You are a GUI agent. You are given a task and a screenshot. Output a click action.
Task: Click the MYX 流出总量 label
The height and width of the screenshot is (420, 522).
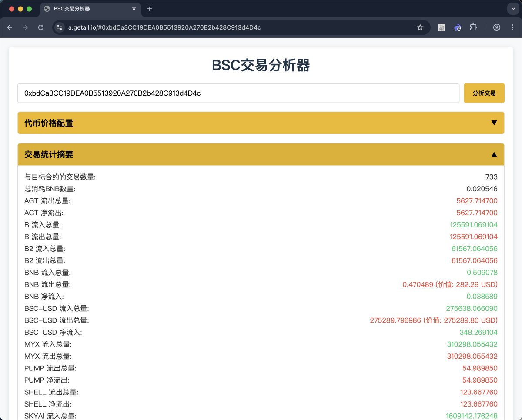coord(48,356)
